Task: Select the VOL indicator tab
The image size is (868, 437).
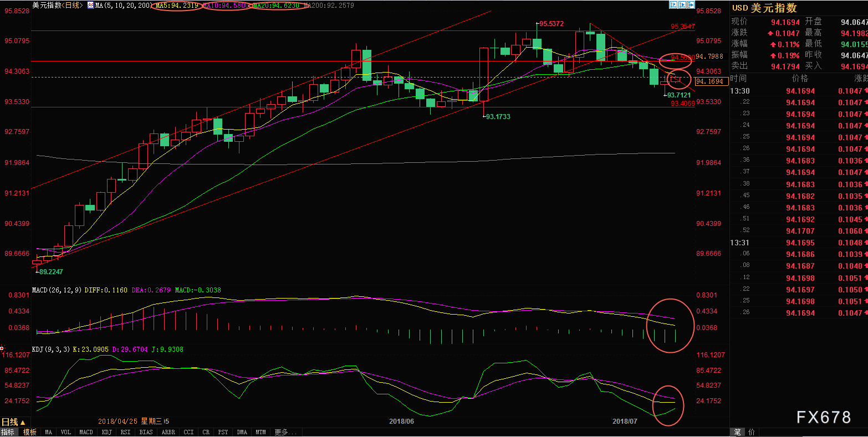Action: click(x=66, y=432)
